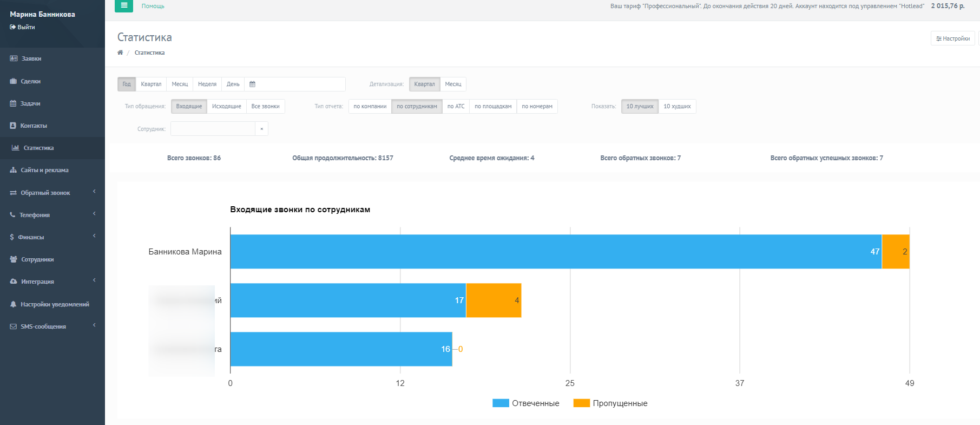Switch report type to по компании
Screen dimensions: 980x425
[370, 107]
